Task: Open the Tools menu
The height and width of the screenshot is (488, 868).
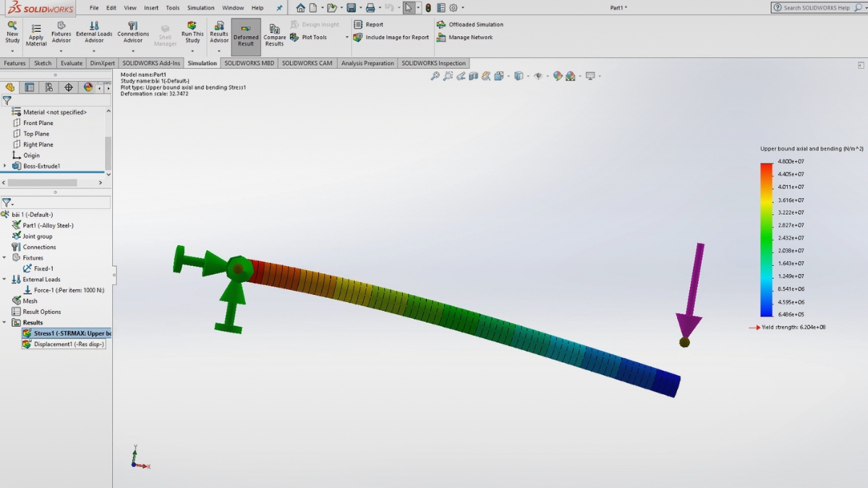Action: (172, 8)
